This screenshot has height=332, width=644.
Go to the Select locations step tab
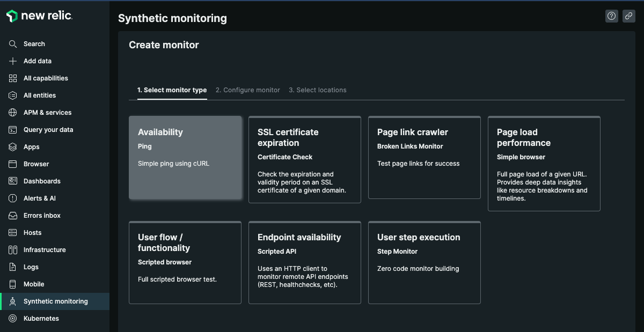(x=317, y=90)
